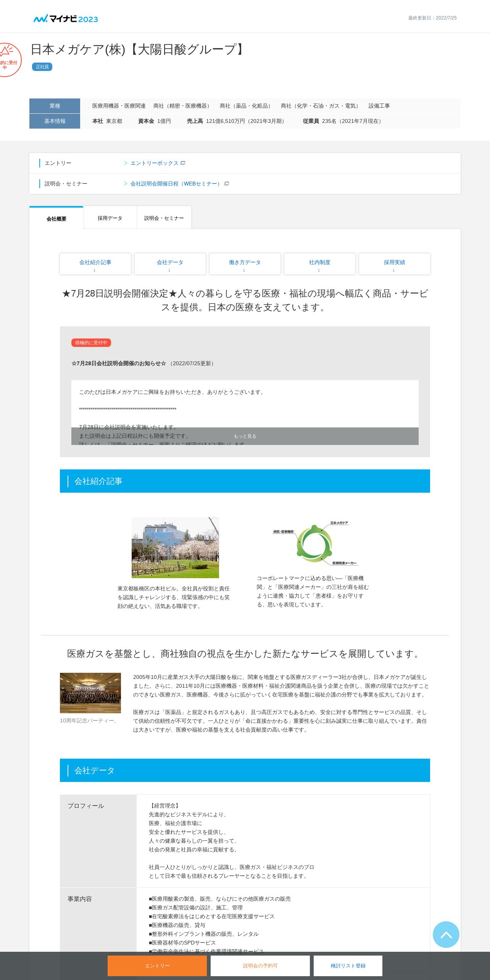Click the external-window icon beside エントリーボックス

[x=183, y=163]
